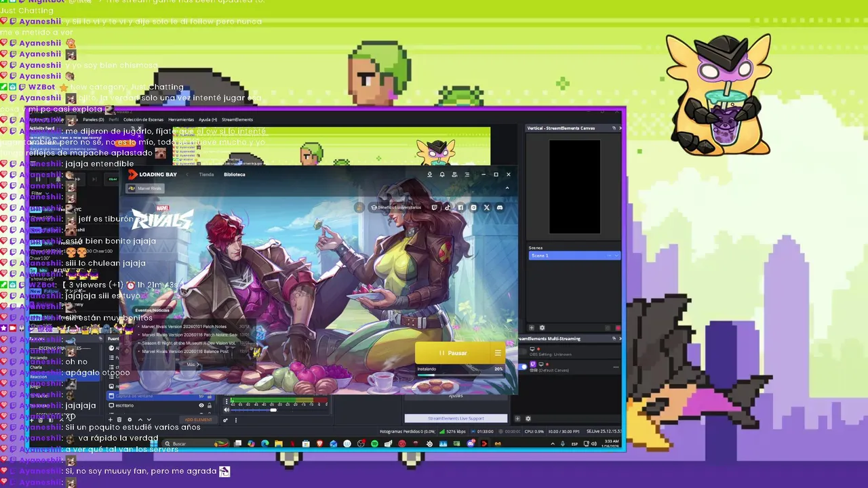Undock the StreamElements Multi-Streaming panel

pyautogui.click(x=614, y=338)
